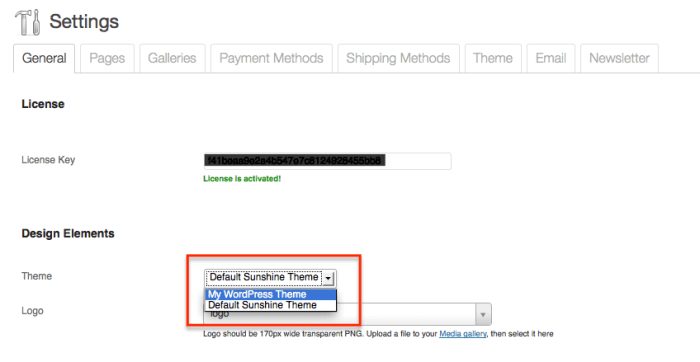Click the Settings page heading
The image size is (700, 362).
point(84,21)
